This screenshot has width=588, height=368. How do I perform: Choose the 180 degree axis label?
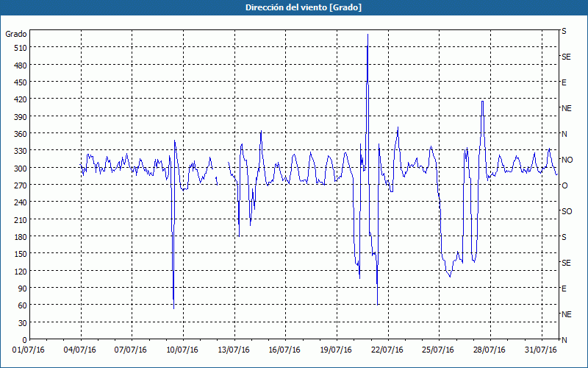(x=21, y=237)
